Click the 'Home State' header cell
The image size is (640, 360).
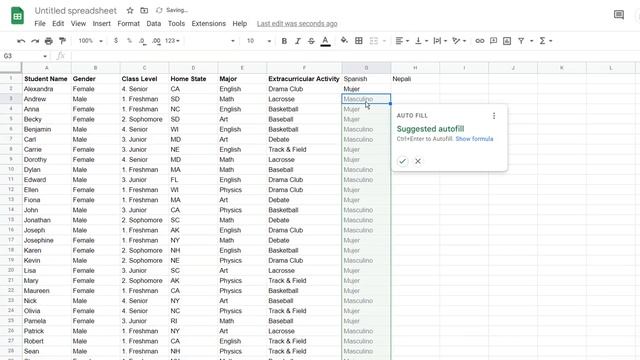193,79
